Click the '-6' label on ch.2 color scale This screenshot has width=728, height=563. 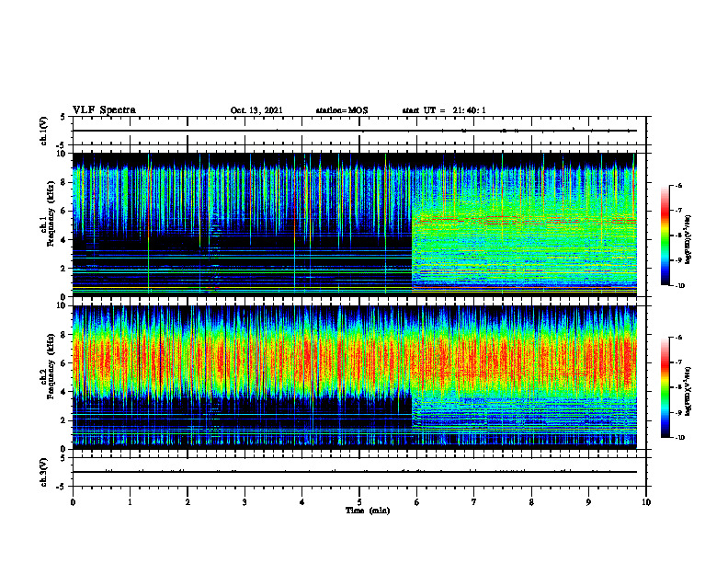tap(677, 338)
